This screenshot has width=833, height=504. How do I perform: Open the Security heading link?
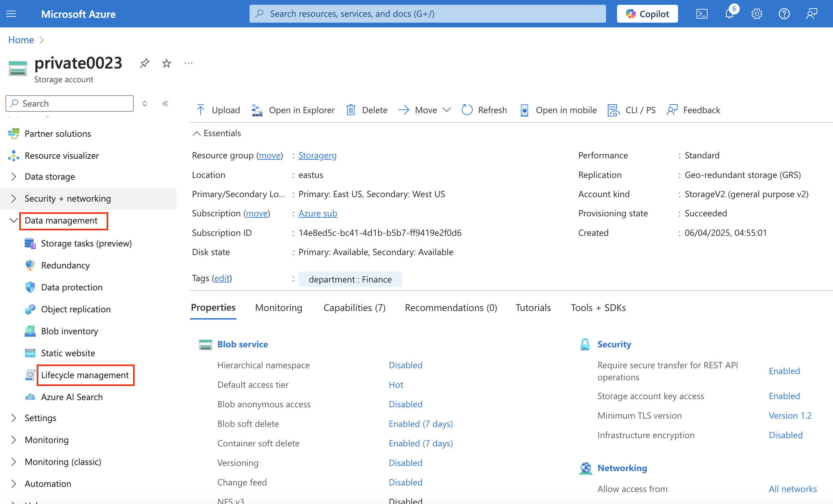click(614, 344)
